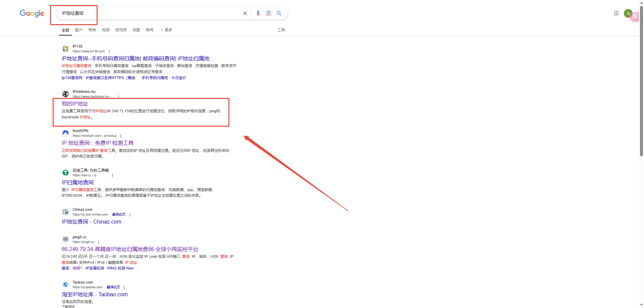This screenshot has width=644, height=308.
Task: Switch to the 图片 tab
Action: [x=79, y=30]
